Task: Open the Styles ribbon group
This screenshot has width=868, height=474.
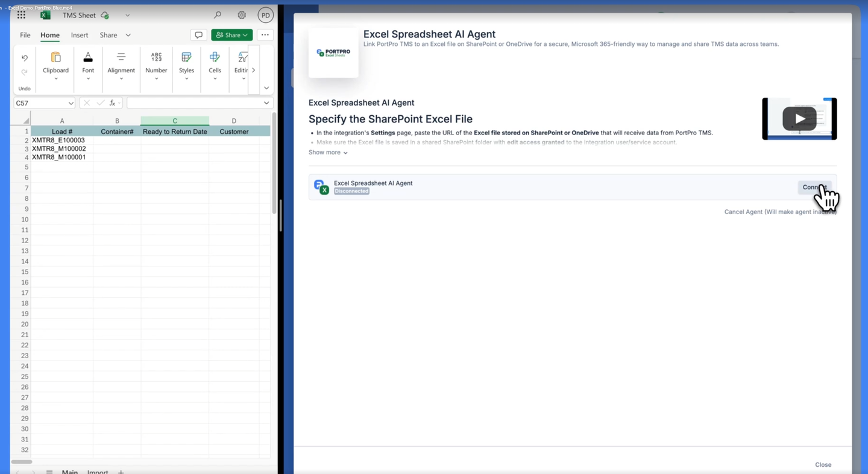Action: point(186,66)
